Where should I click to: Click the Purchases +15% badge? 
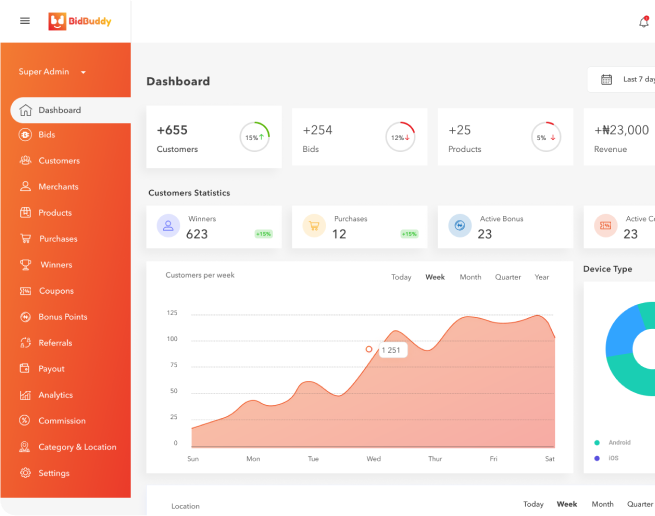(x=409, y=234)
